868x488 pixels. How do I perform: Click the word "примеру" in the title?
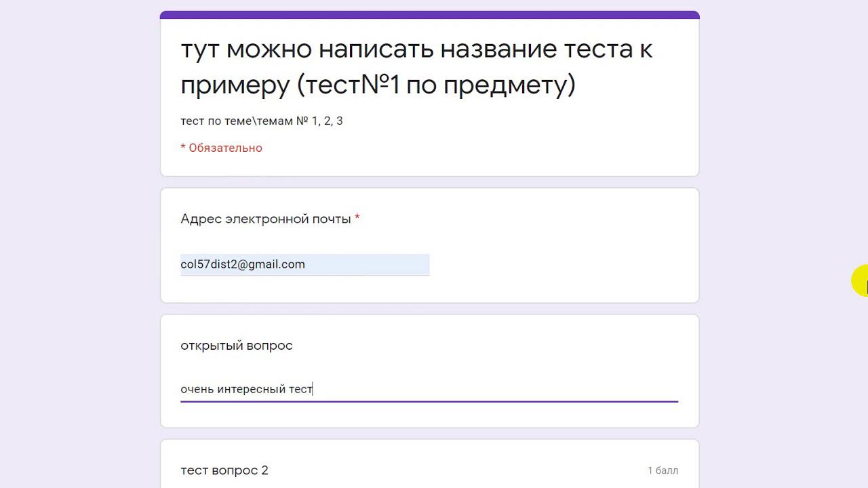click(235, 85)
